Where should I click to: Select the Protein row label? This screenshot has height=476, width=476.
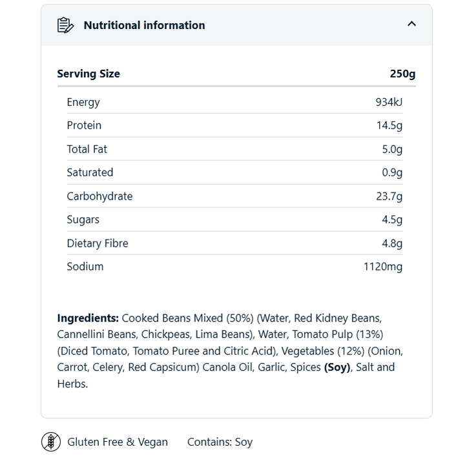[84, 125]
